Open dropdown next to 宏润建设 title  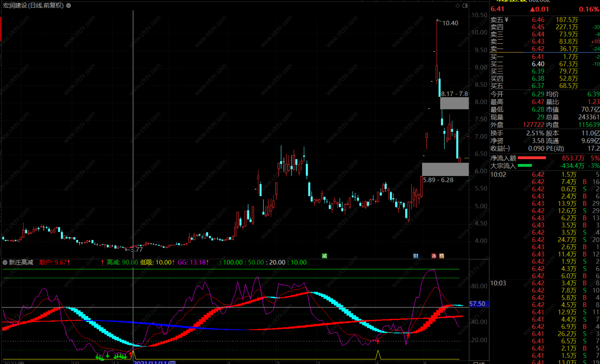[x=69, y=5]
